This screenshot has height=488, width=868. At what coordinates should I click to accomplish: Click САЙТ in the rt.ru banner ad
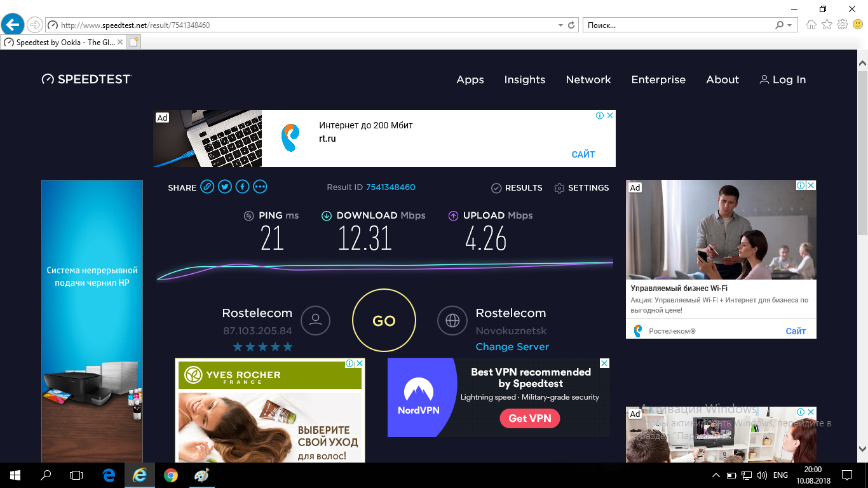pos(583,154)
